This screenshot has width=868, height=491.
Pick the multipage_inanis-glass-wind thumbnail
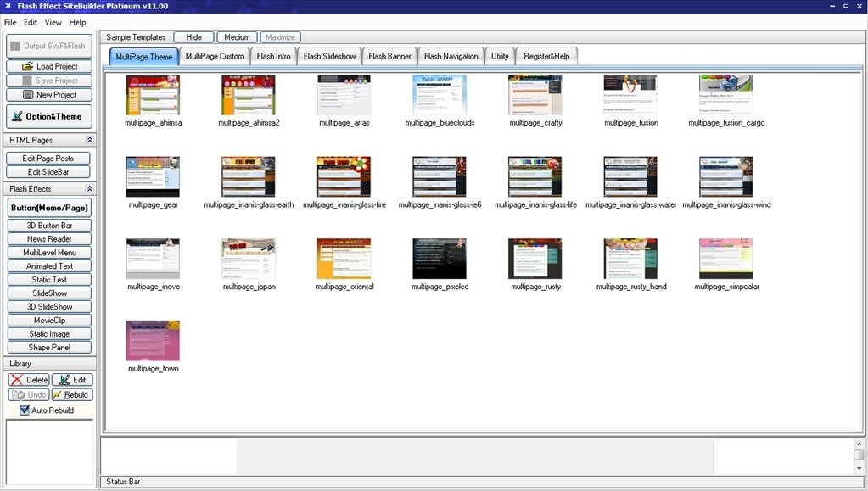[725, 176]
